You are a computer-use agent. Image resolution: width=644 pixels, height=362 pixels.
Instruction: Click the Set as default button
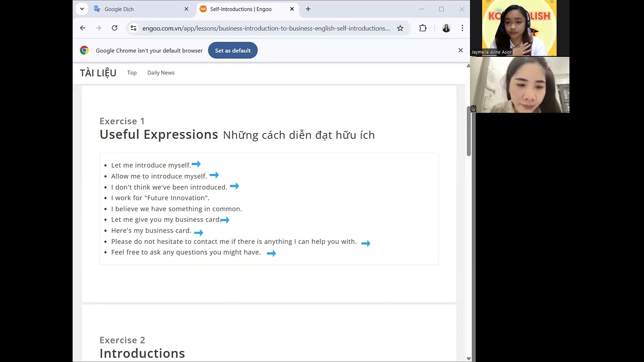pyautogui.click(x=232, y=50)
